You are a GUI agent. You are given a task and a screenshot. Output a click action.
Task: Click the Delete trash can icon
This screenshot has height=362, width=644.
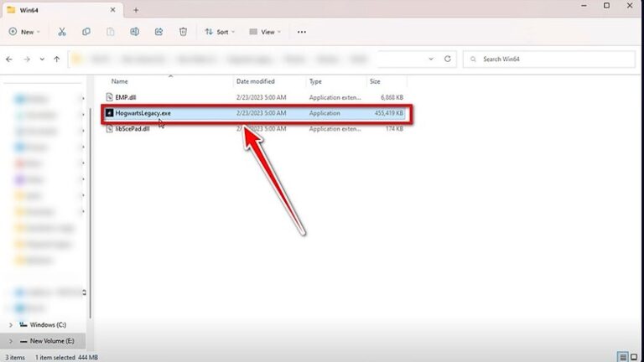pos(183,32)
